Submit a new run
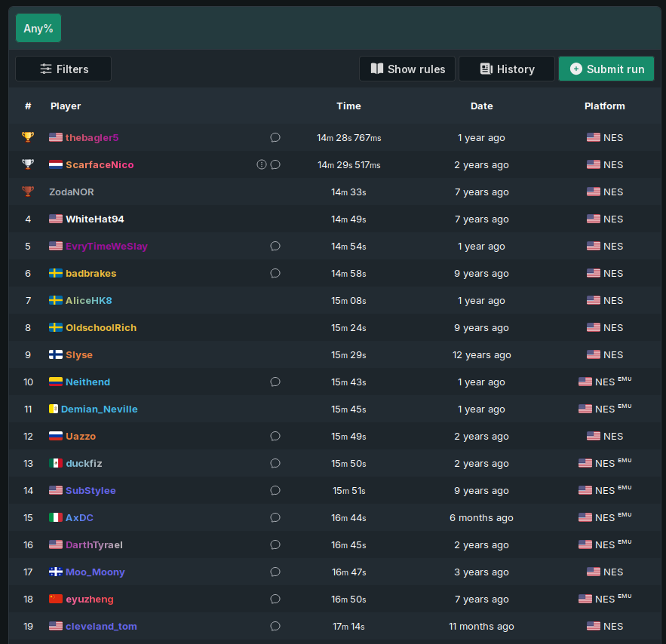The height and width of the screenshot is (644, 666). [x=606, y=69]
